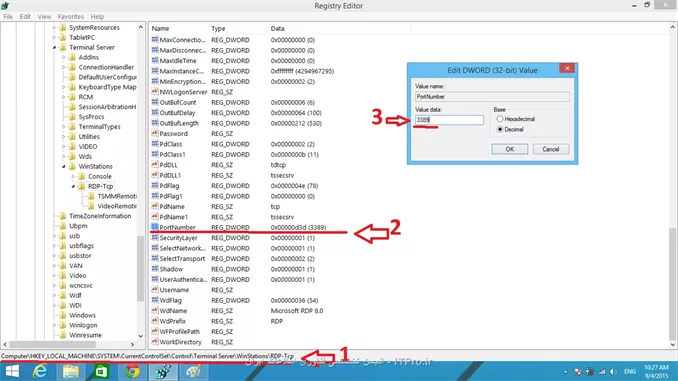Select the WdPrefix value row

point(217,321)
